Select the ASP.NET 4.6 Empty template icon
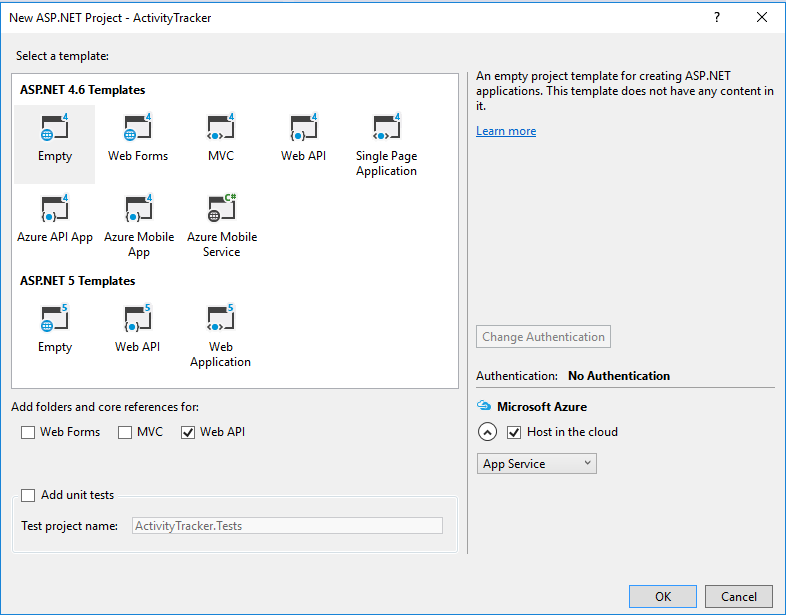Image resolution: width=786 pixels, height=615 pixels. pos(54,127)
